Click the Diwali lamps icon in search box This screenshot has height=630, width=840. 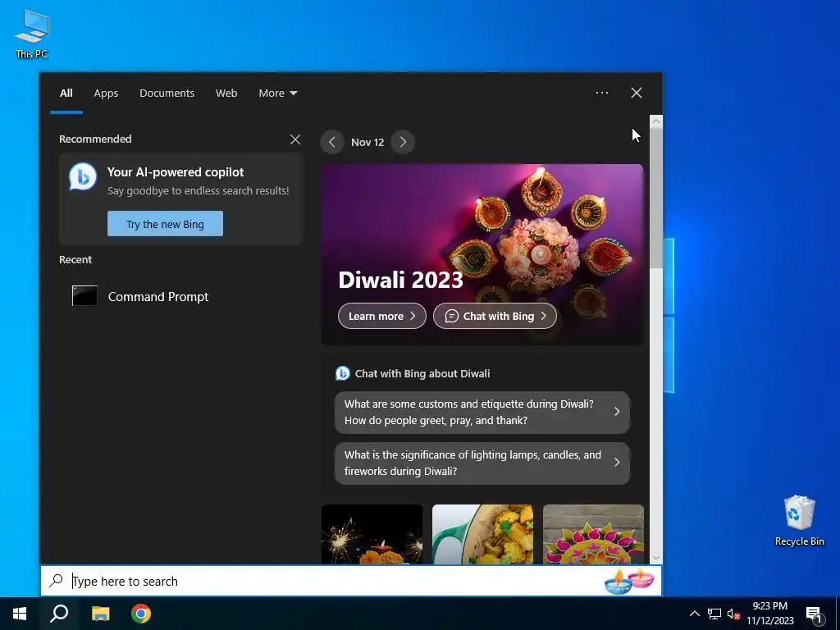point(629,582)
